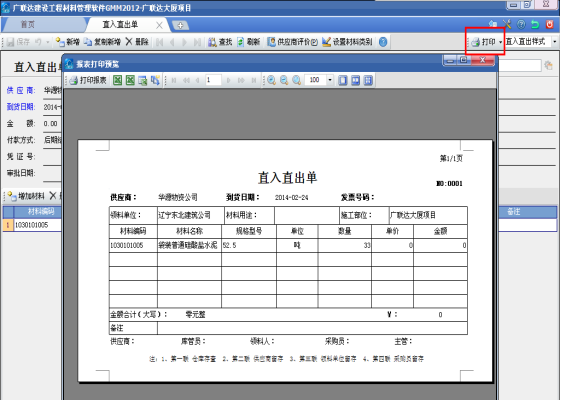
Task: Select single page view layout icon
Action: point(342,81)
